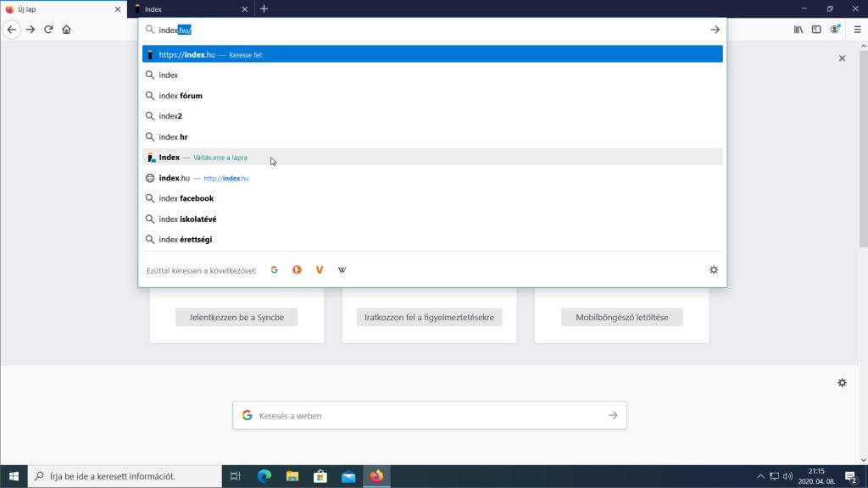Choose the 'index iskolatévé' suggestion
The width and height of the screenshot is (868, 488).
(432, 219)
